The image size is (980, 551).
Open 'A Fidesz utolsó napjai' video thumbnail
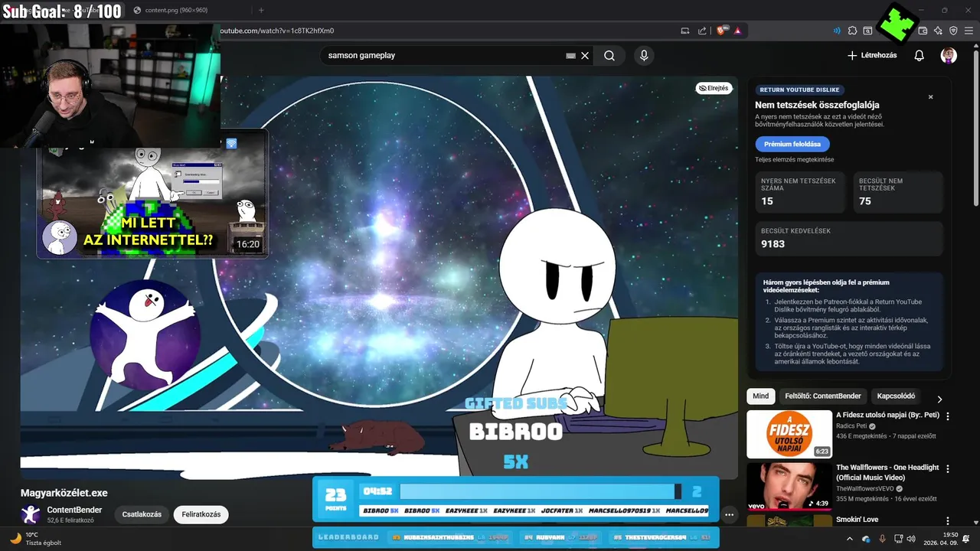pos(789,434)
